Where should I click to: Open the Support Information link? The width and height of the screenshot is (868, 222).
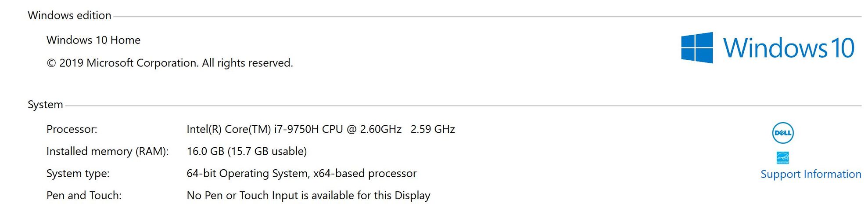pos(811,174)
